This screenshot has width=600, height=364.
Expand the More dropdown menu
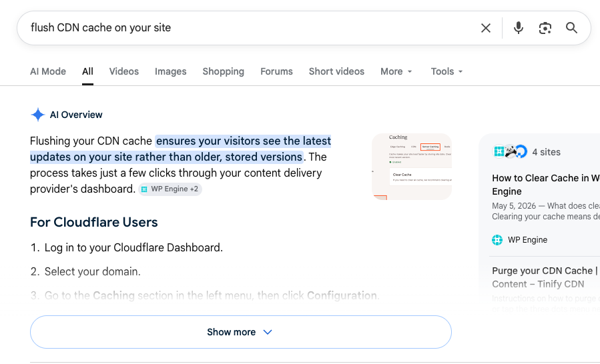pos(396,71)
